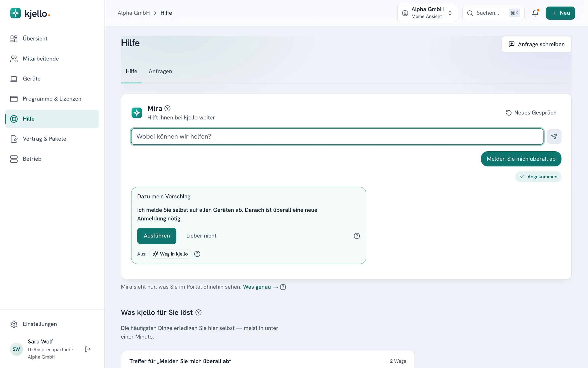Click the Ausführen button
This screenshot has width=588, height=368.
pos(157,236)
